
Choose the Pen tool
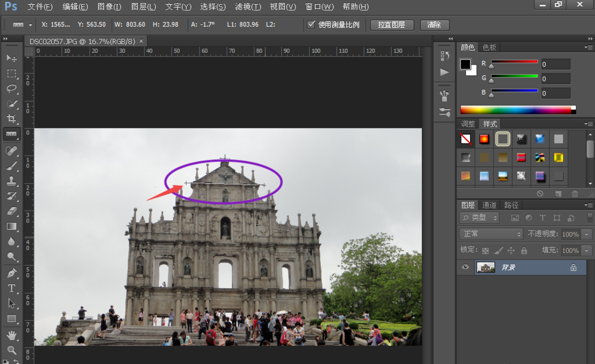[x=11, y=273]
